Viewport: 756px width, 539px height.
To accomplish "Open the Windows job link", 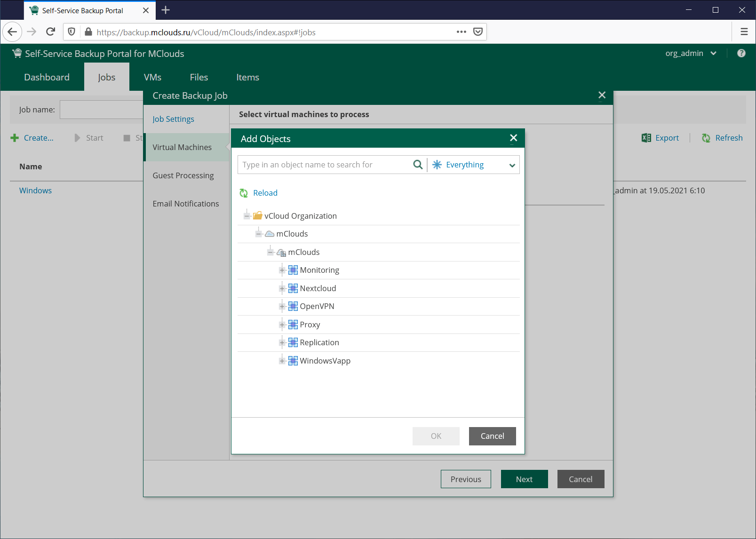I will 35,190.
